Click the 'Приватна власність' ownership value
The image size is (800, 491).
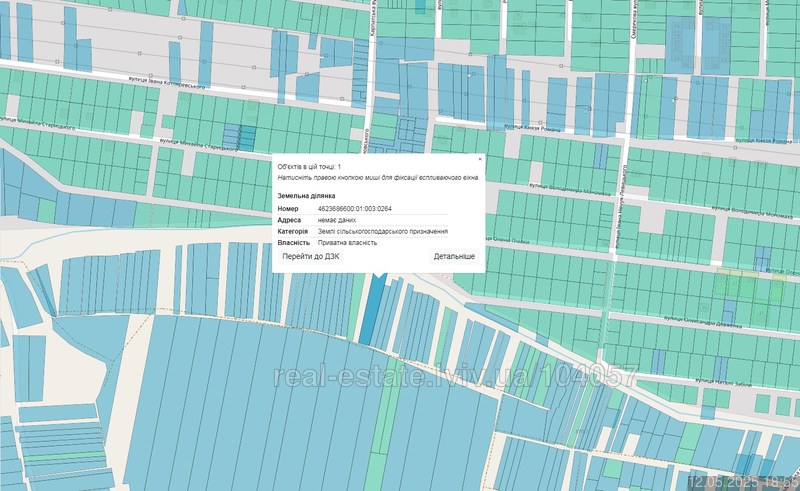[348, 243]
